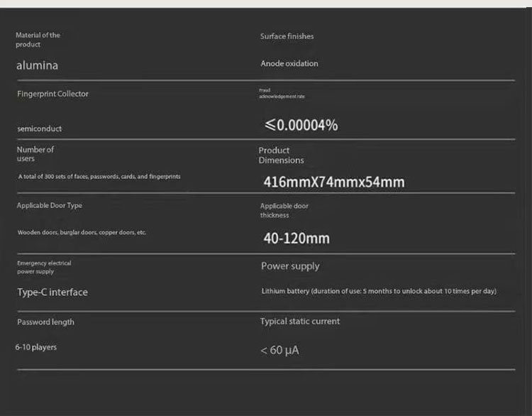Select the 'Typical static current' label
Viewport: 532px width, 416px height.
click(299, 322)
